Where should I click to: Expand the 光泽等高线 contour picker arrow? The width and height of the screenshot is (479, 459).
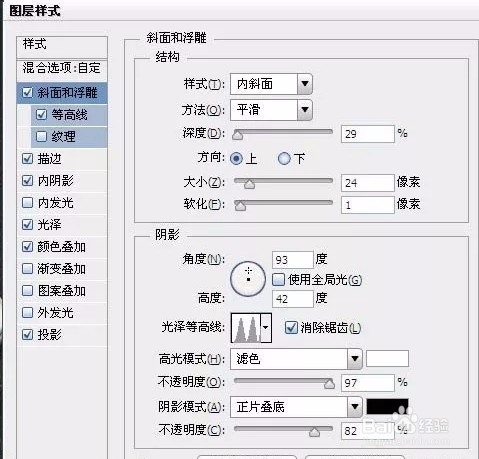266,327
